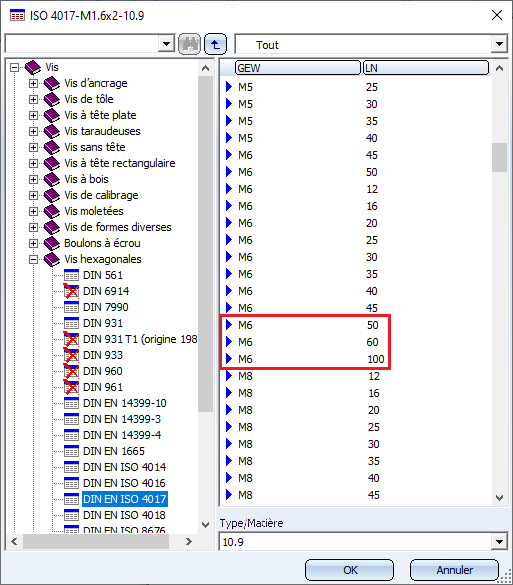Viewport: 513px width, 585px height.
Task: Select DIN EN 14399-3 in tree
Action: point(122,419)
